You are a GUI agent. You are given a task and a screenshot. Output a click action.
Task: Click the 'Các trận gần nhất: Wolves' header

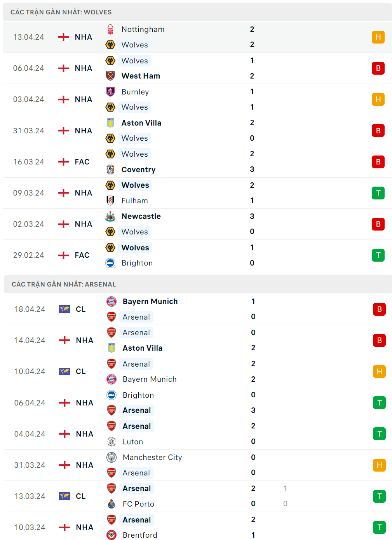tap(61, 12)
